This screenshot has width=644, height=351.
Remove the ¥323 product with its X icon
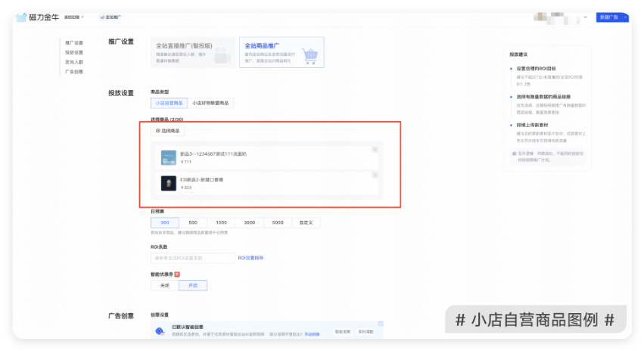tap(375, 175)
